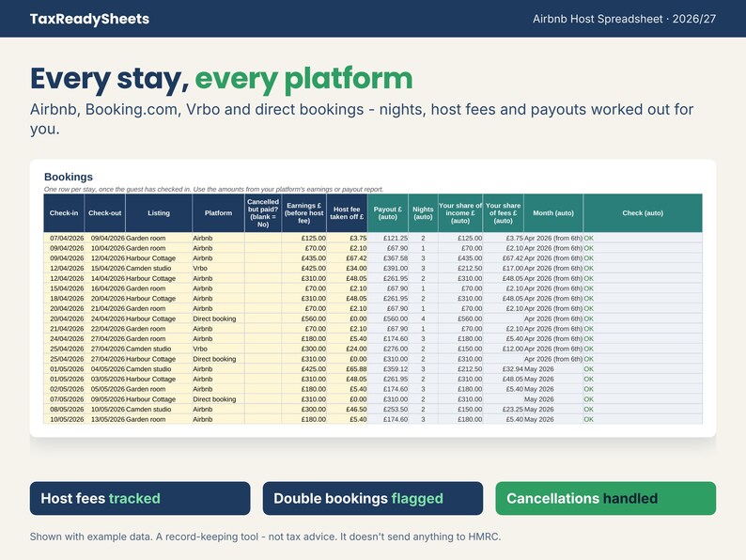Select the Vrbo platform cell for 12/04/2026 Camden studio

[218, 269]
